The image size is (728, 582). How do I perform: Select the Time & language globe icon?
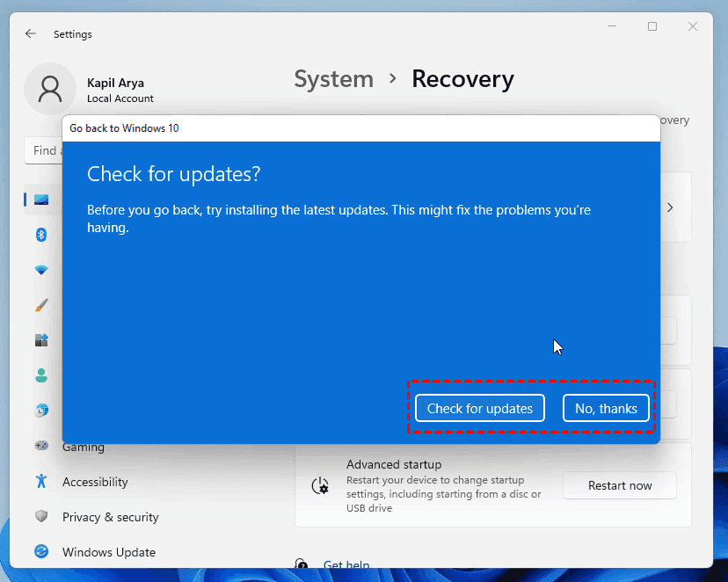pos(41,411)
